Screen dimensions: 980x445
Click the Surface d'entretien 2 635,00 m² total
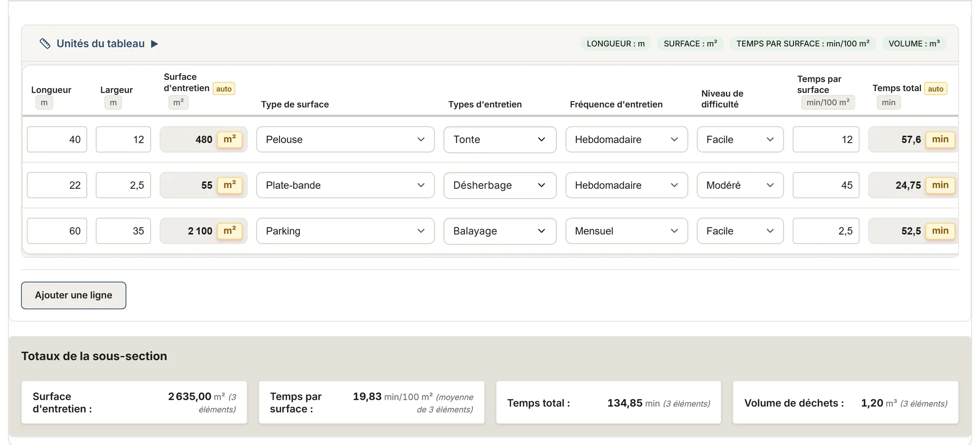[134, 403]
